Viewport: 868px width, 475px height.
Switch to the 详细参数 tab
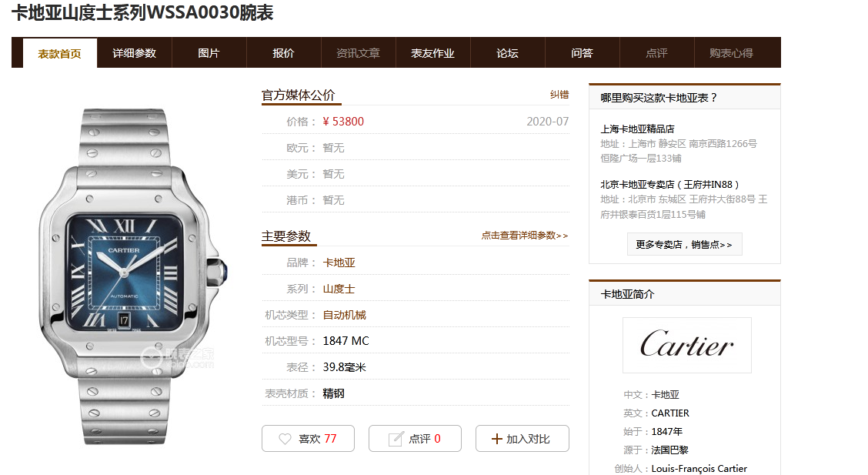(x=135, y=53)
